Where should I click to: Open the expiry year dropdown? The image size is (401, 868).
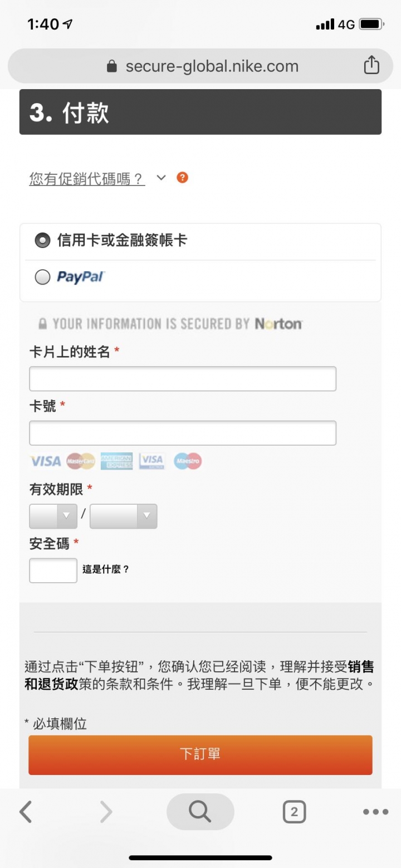pyautogui.click(x=123, y=516)
